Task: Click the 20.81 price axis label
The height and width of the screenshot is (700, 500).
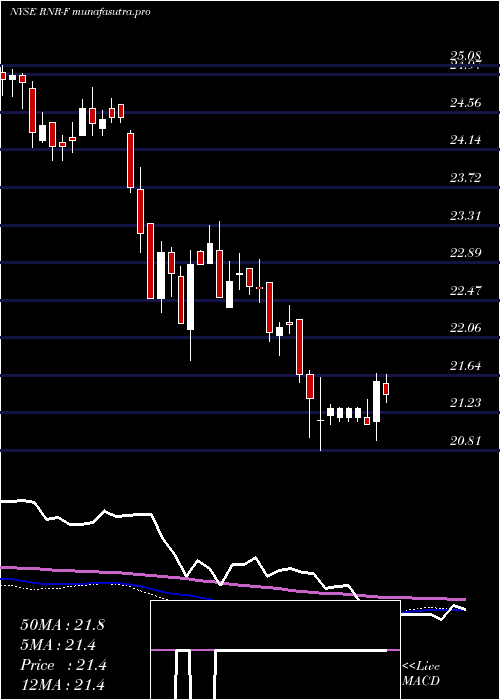Action: coord(466,441)
